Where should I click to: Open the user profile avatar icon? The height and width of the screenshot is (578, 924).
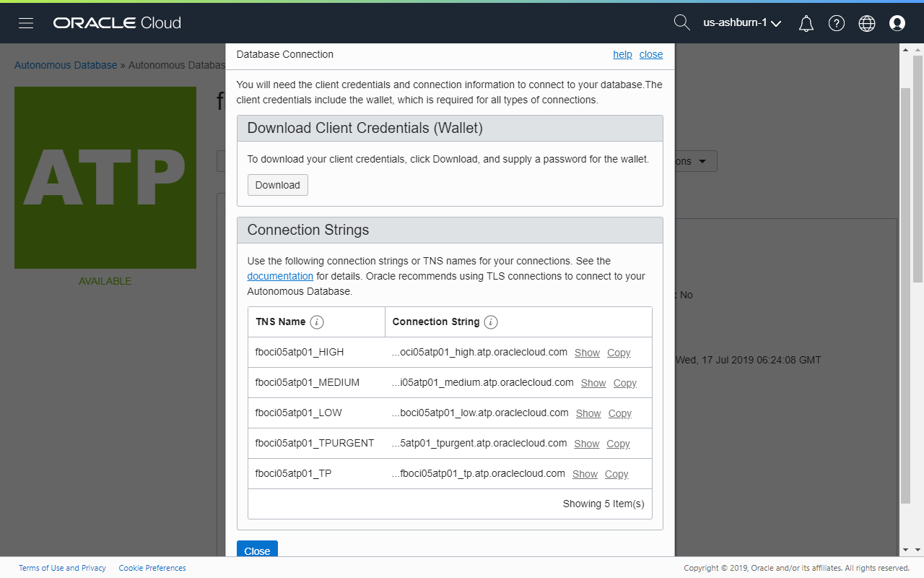point(897,23)
